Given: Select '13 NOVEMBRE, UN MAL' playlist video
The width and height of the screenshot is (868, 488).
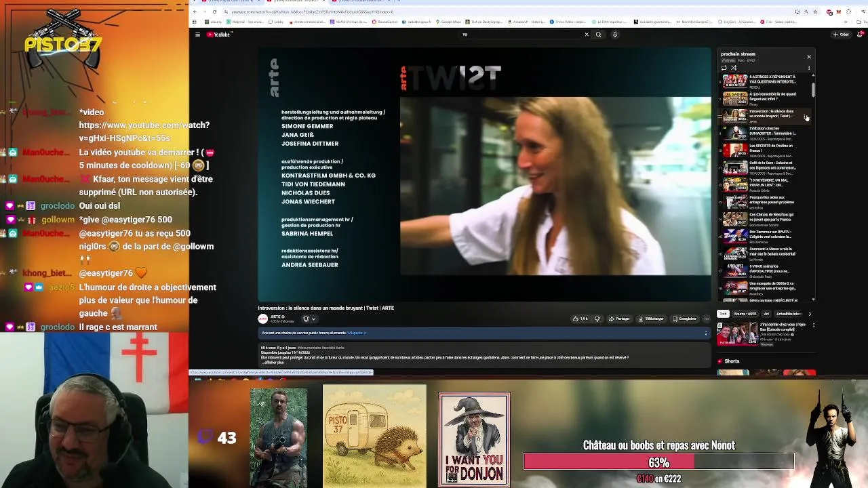Looking at the screenshot, I should click(764, 184).
